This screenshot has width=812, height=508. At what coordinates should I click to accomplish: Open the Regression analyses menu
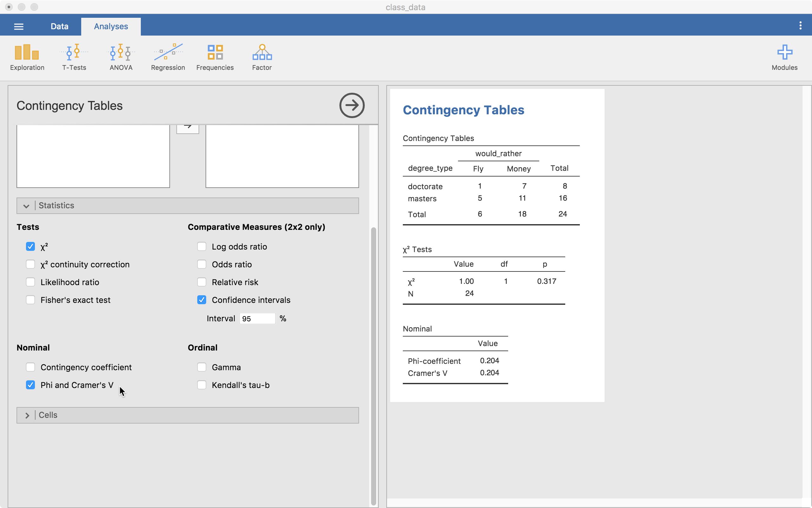[168, 57]
